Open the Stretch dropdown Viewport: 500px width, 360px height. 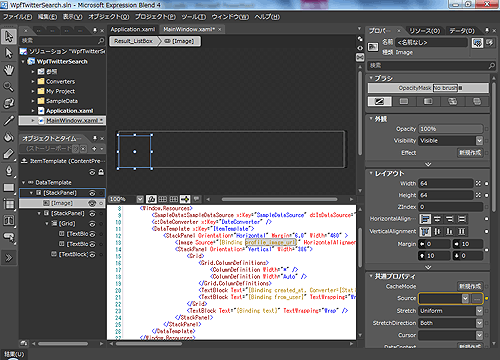click(x=479, y=311)
